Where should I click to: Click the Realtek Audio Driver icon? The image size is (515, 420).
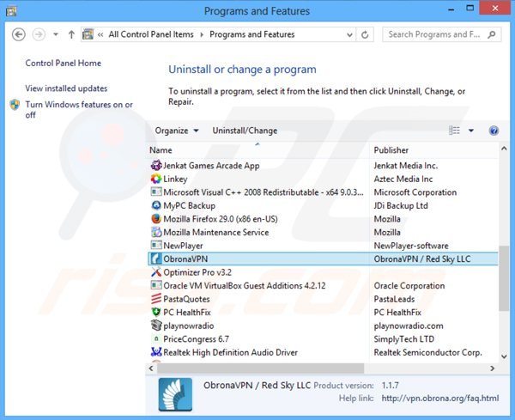click(x=156, y=352)
